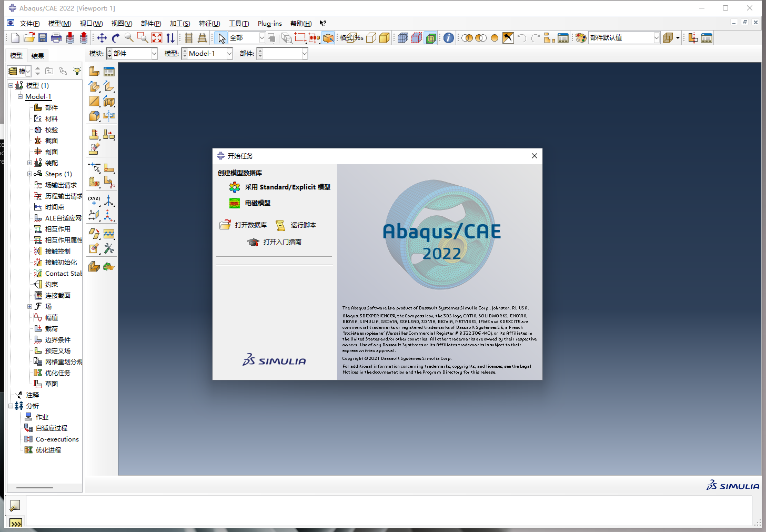The height and width of the screenshot is (532, 766).
Task: Activate the Rotate View tool
Action: click(x=115, y=37)
